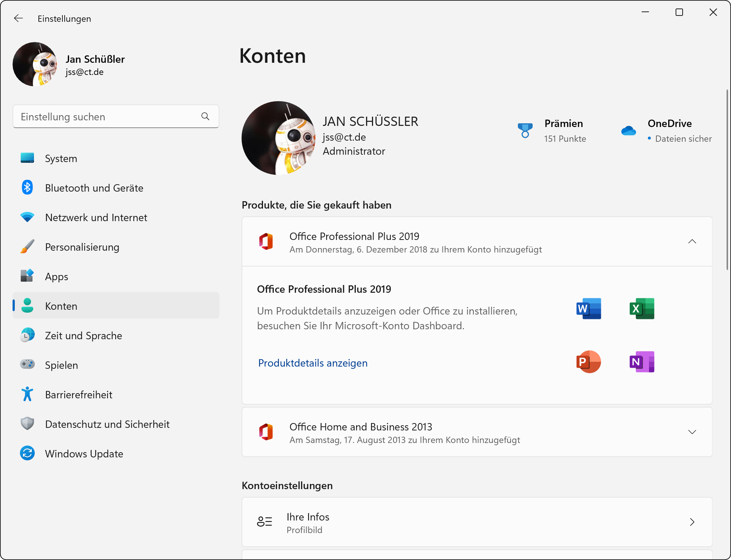Collapse Office Professional Plus 2019 card
The height and width of the screenshot is (560, 731).
click(692, 241)
